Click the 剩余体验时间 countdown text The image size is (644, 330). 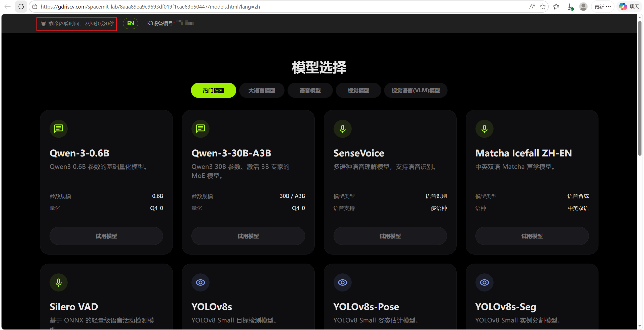pyautogui.click(x=81, y=24)
